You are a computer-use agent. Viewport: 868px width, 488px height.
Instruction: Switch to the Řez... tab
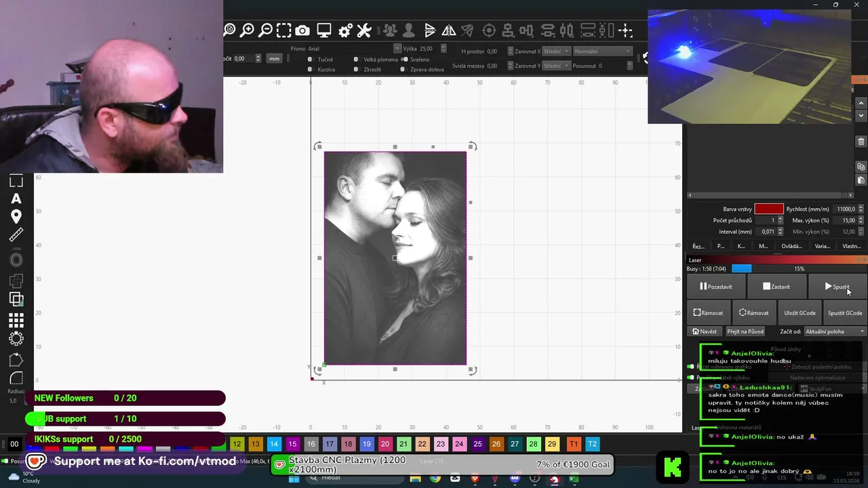click(x=698, y=246)
